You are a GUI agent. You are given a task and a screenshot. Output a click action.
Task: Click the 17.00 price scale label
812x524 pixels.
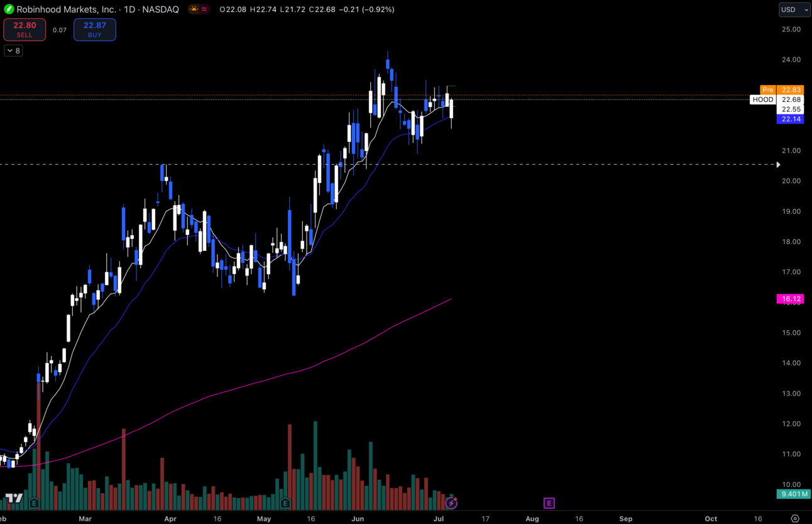point(791,272)
